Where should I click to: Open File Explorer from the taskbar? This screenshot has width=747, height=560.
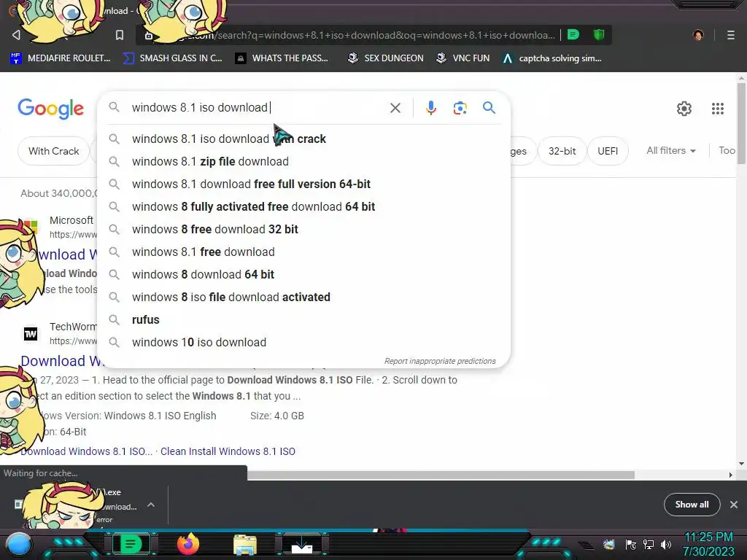coord(245,545)
